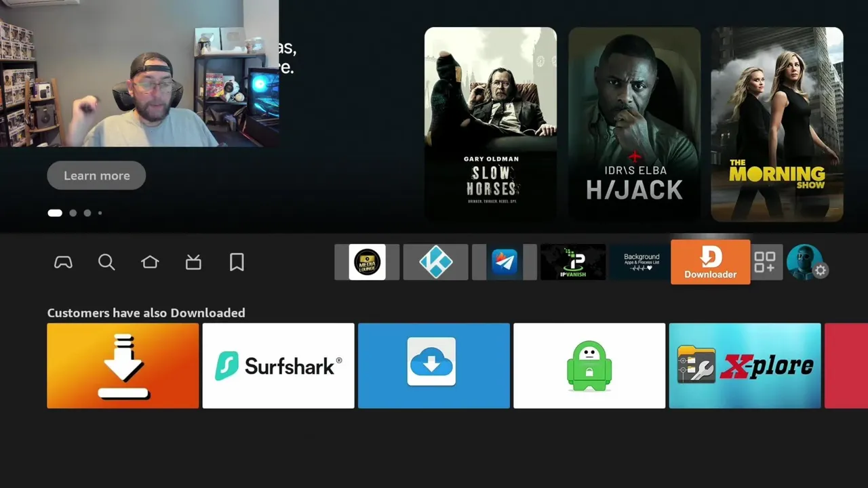Screen dimensions: 868x488
Task: Open the Slow Horses poster
Action: coord(490,124)
